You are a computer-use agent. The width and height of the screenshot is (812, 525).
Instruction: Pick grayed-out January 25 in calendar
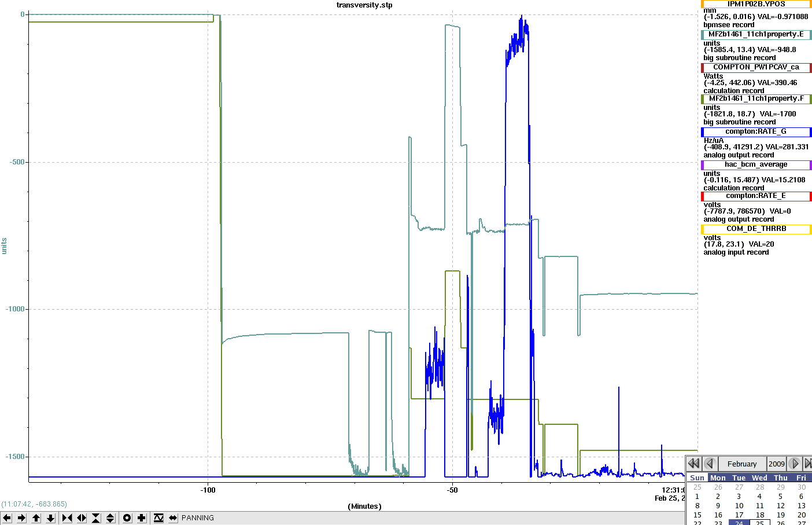click(x=697, y=487)
